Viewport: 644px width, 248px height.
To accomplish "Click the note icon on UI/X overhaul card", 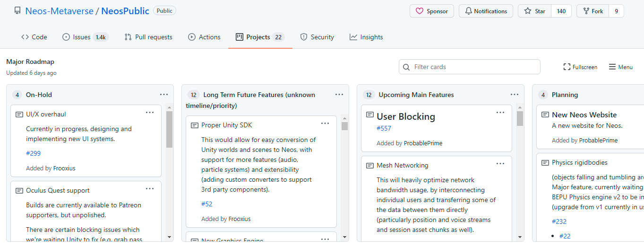I will (x=19, y=115).
